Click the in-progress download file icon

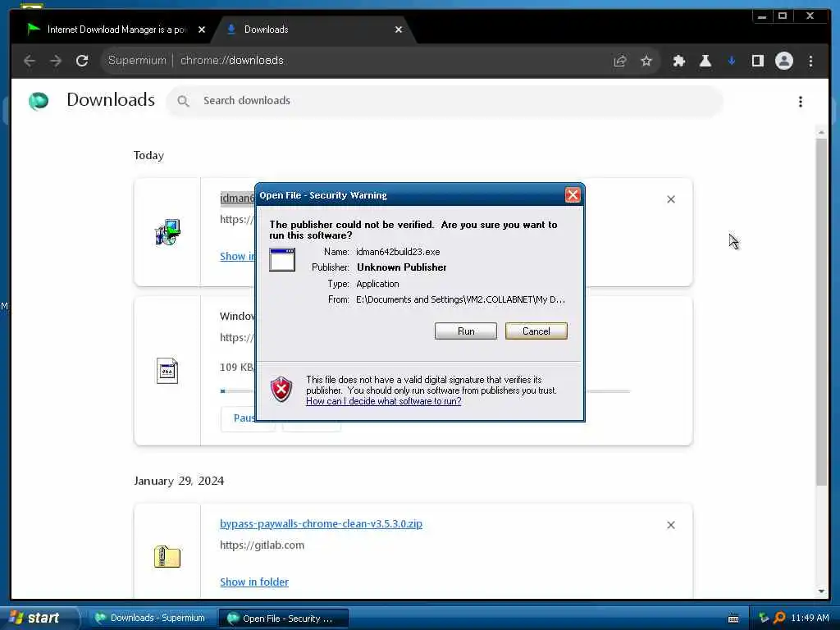pyautogui.click(x=167, y=371)
